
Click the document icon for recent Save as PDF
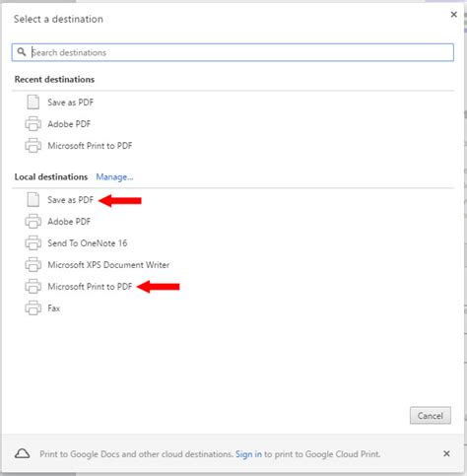33,102
